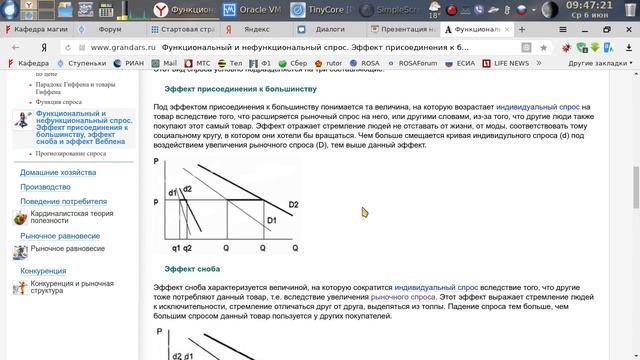Screen dimensions: 640x360
Task: Click the bandwagon effect demand curve graph
Action: pos(227,205)
